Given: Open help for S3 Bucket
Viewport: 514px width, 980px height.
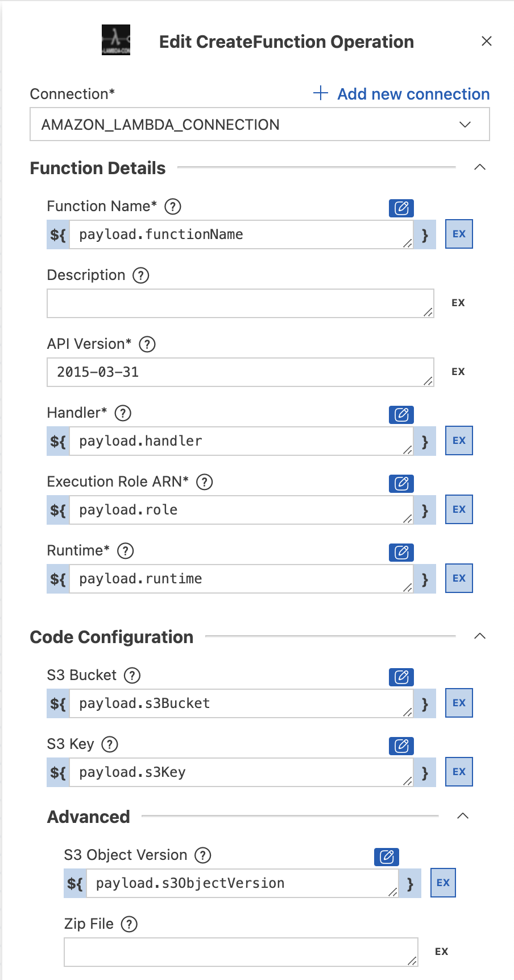Looking at the screenshot, I should coord(132,676).
